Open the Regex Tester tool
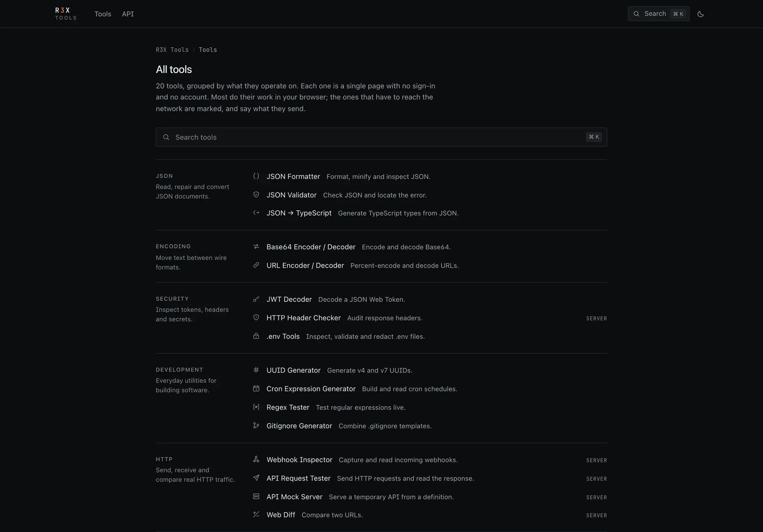The height and width of the screenshot is (532, 763). tap(288, 407)
